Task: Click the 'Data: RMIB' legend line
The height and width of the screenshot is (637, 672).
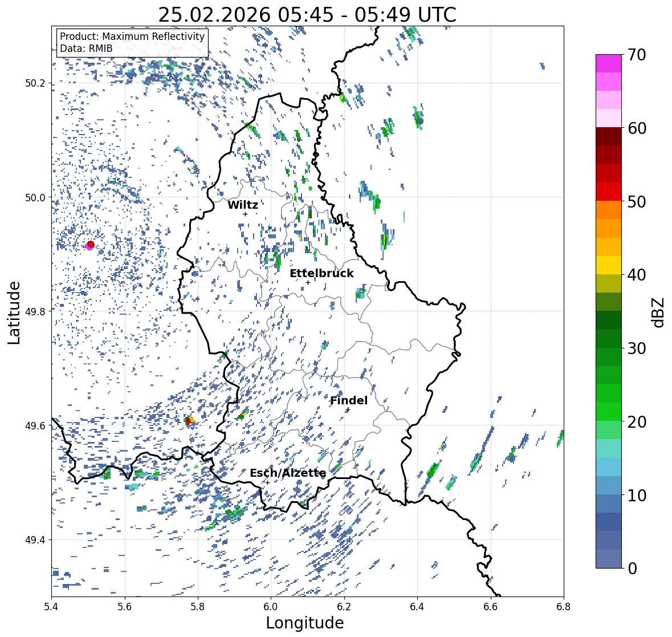Action: [x=86, y=48]
